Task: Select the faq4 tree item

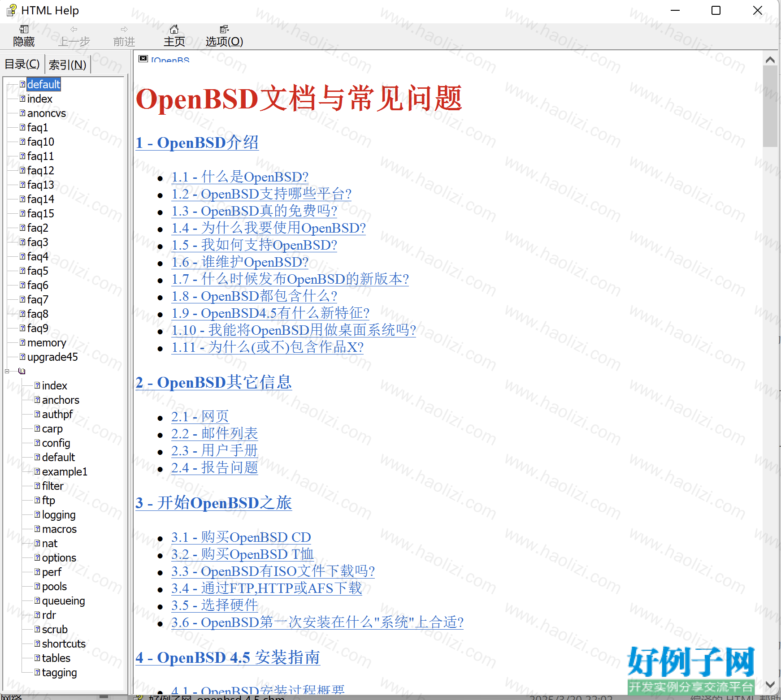Action: (x=38, y=256)
